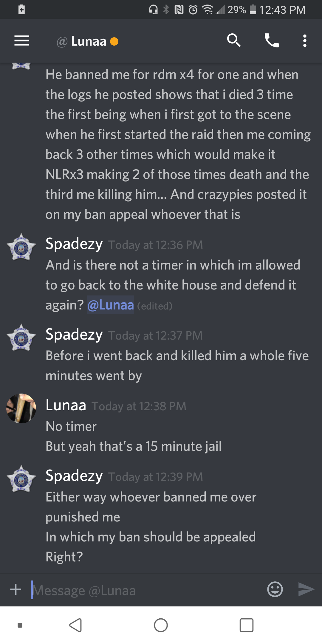
Task: Start a voice call with Lunaa
Action: coord(272,41)
